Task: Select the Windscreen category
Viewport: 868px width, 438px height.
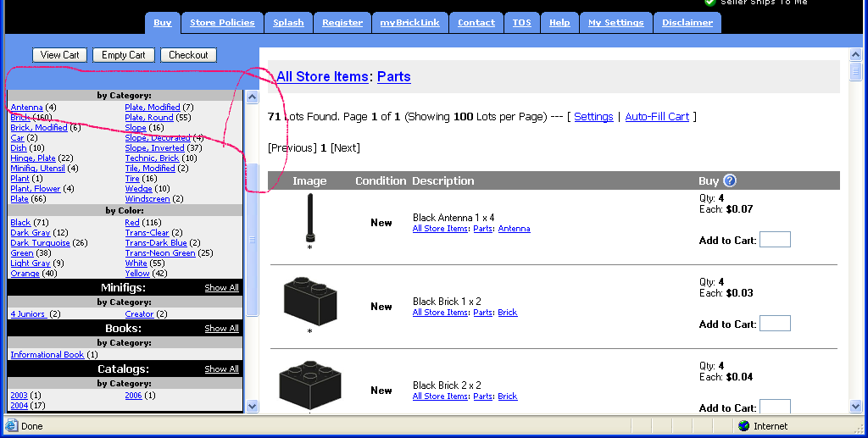Action: [x=147, y=198]
